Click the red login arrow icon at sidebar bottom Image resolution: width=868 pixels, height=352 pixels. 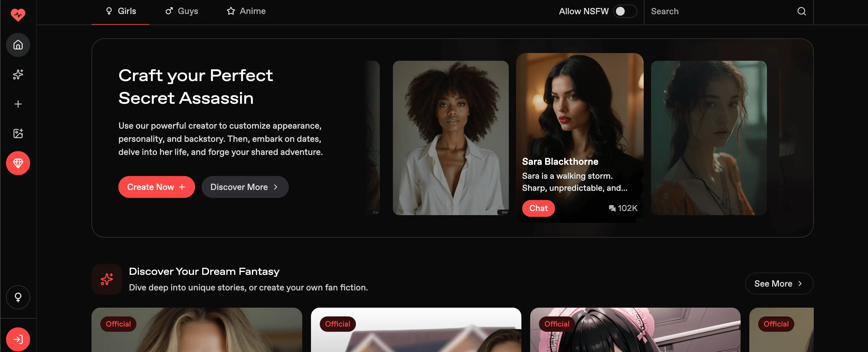point(18,339)
